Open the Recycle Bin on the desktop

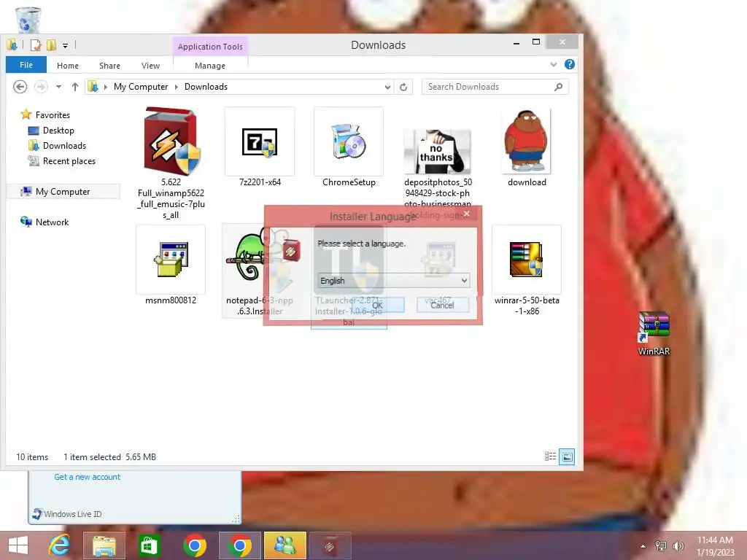coord(28,20)
